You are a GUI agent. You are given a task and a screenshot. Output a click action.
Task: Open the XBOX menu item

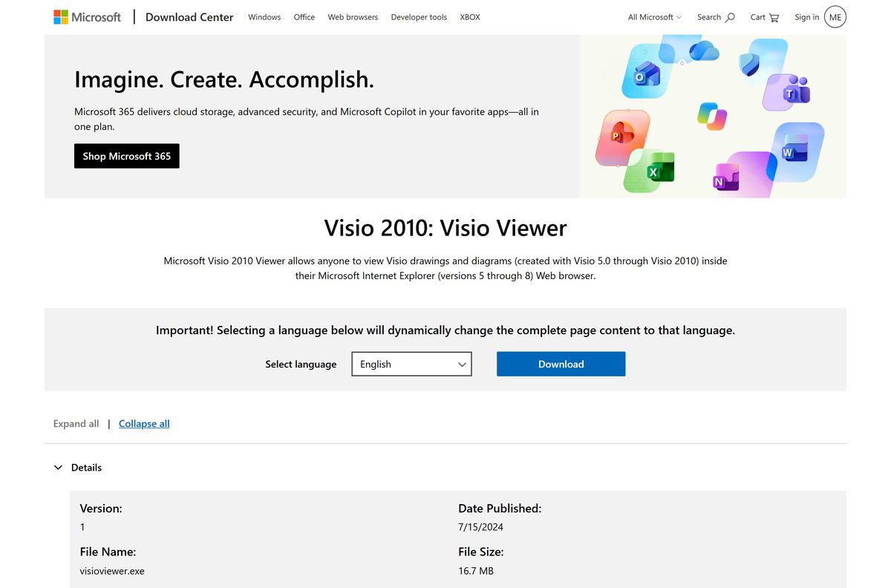tap(470, 17)
